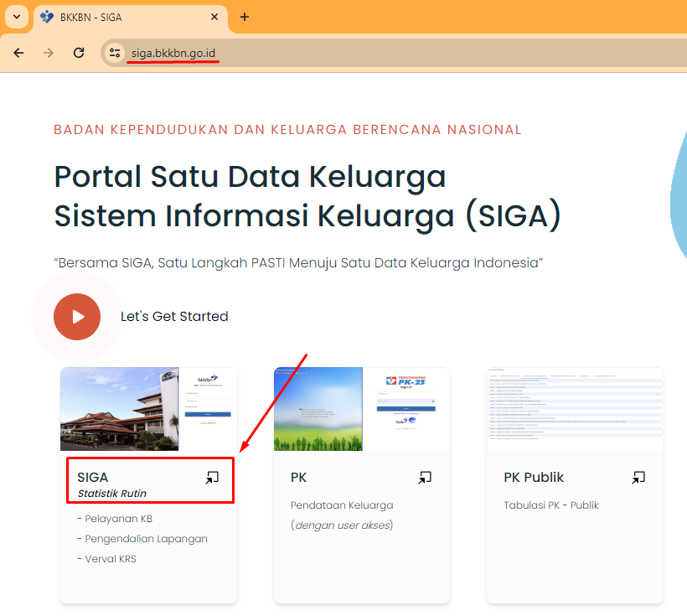Screen dimensions: 687x616
Task: Click the Sistem Informasi Keluarga (SIGA) heading
Action: pyautogui.click(x=307, y=216)
